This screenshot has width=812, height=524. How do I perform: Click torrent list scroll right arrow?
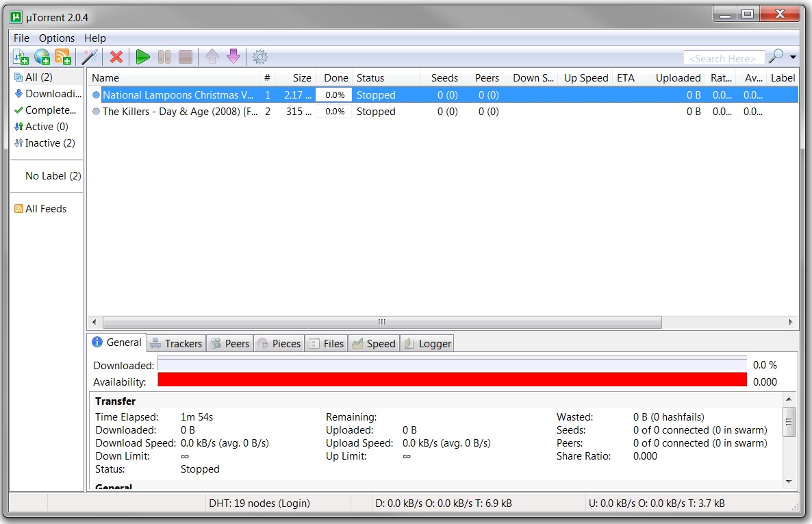coord(791,322)
